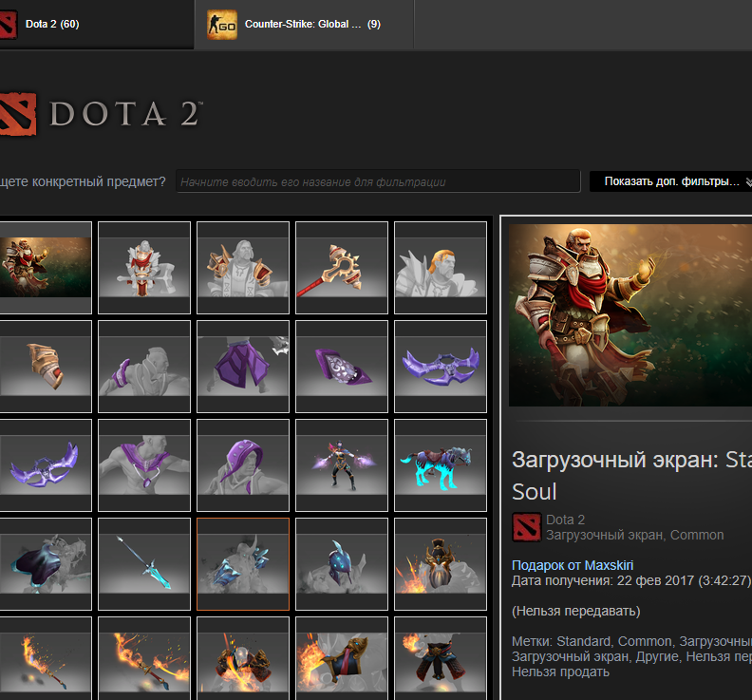Select the single flaming sword item
Screen dimensions: 752x700
(45, 658)
